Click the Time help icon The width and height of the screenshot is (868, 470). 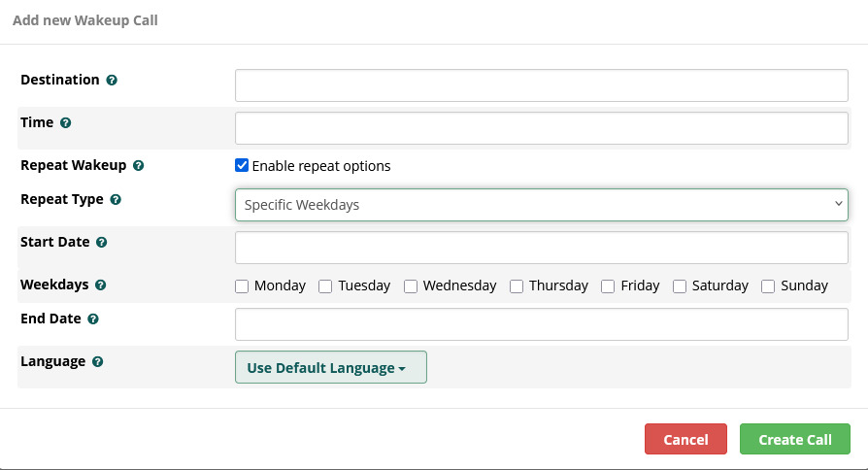(x=66, y=123)
